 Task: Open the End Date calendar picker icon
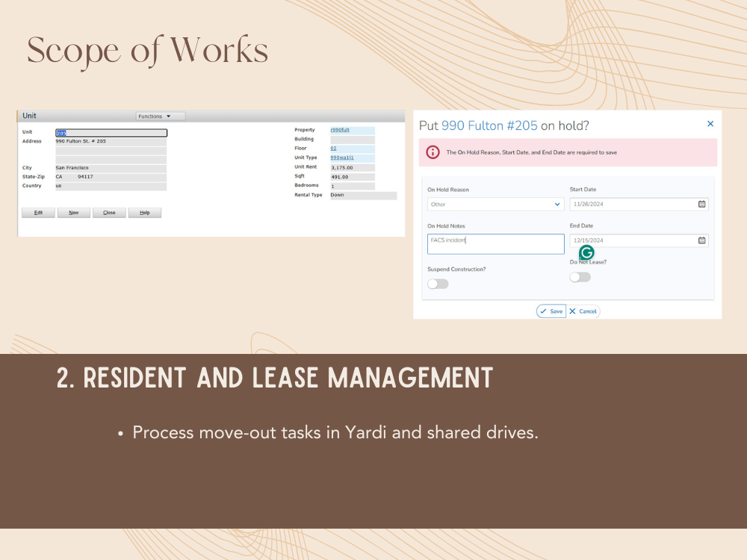701,240
